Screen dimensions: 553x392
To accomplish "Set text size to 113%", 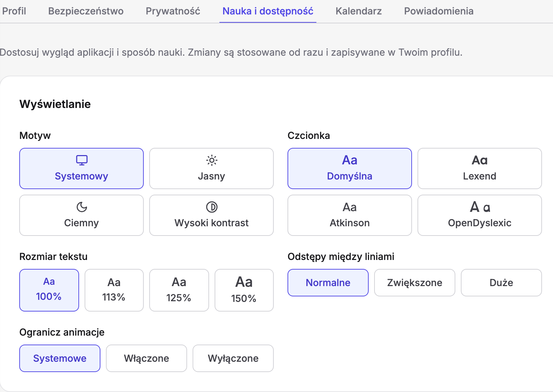I will [x=114, y=290].
